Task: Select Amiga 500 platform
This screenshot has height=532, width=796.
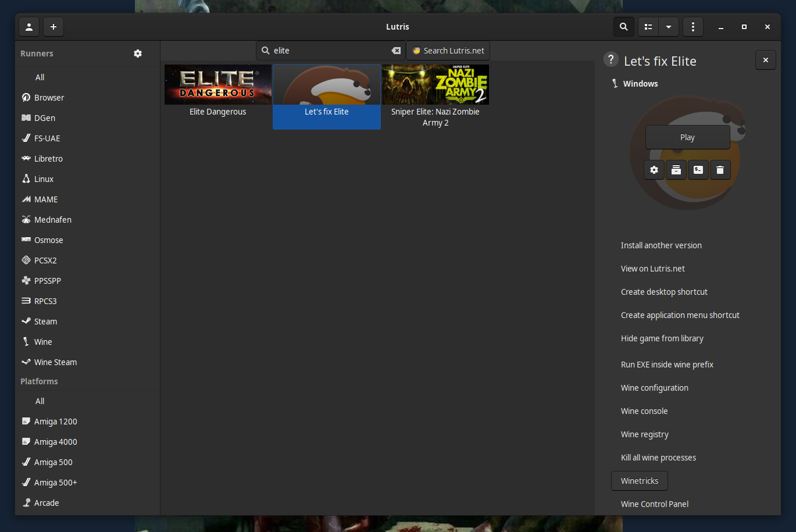Action: click(x=87, y=462)
